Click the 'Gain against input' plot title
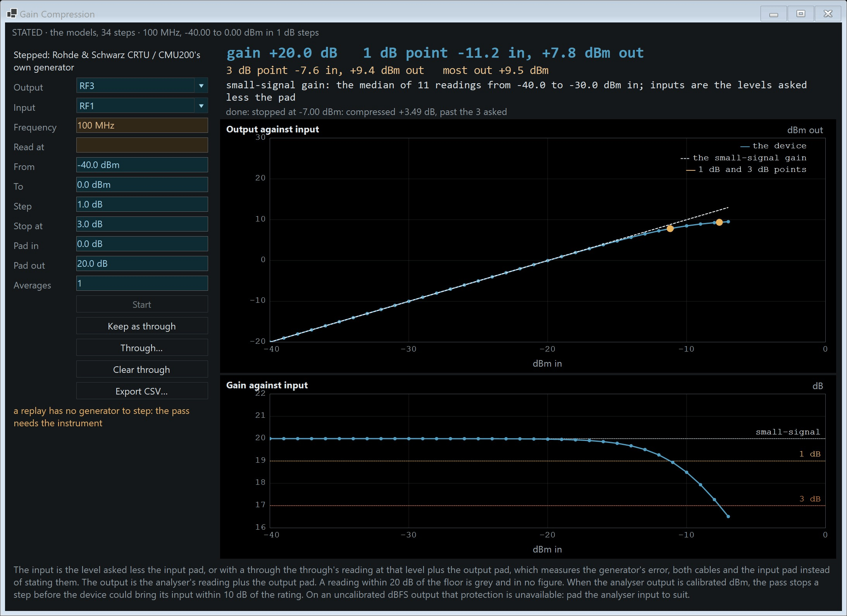This screenshot has width=847, height=616. (x=267, y=385)
